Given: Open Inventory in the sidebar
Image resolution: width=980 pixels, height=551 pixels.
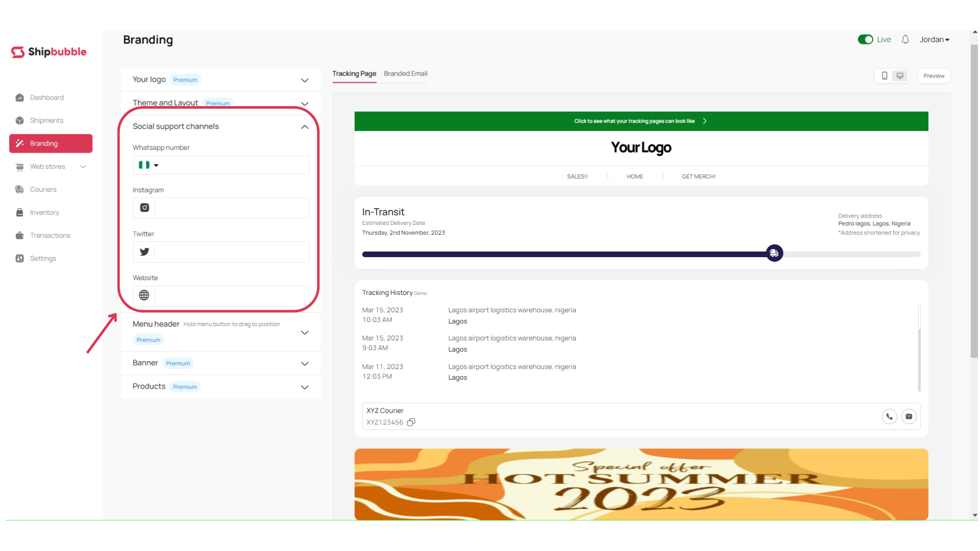Looking at the screenshot, I should click(x=44, y=212).
